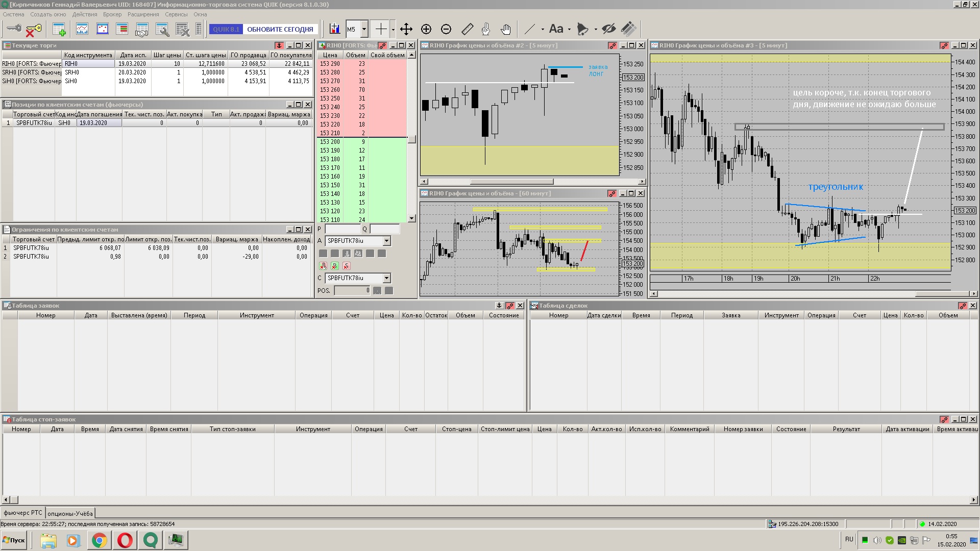Image resolution: width=980 pixels, height=551 pixels.
Task: Switch to опционы-Учёба tab
Action: click(70, 513)
